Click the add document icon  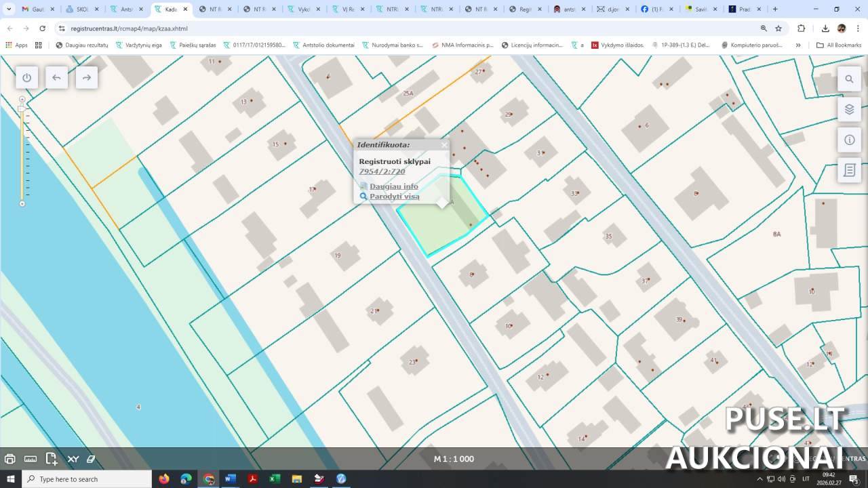(x=52, y=459)
